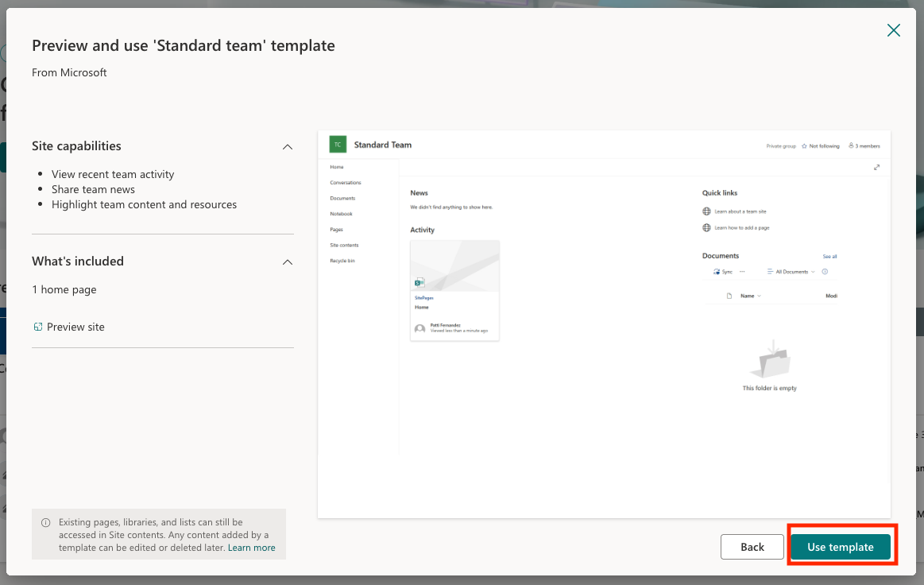Image resolution: width=924 pixels, height=585 pixels.
Task: Click the information icon in the notice box
Action: (45, 523)
